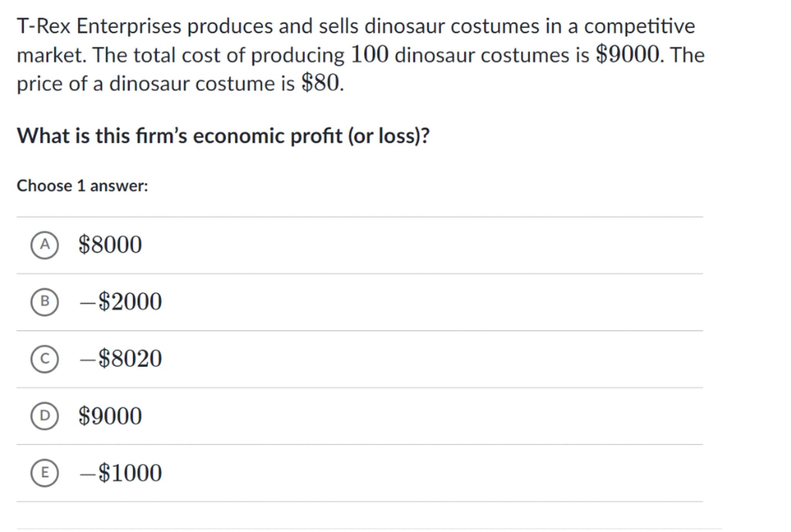
Task: Select radio button D circle
Action: pos(45,416)
